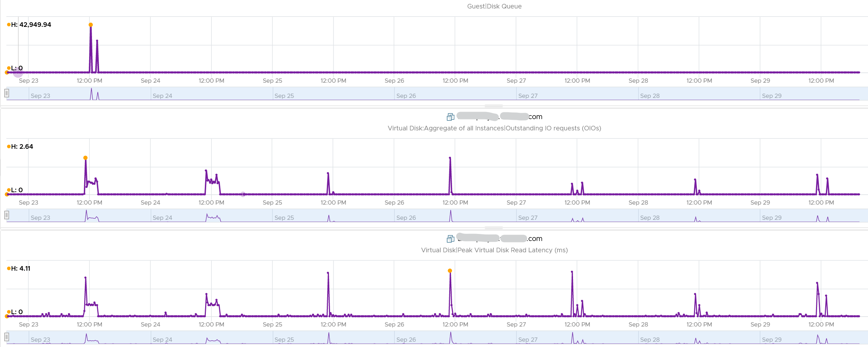The height and width of the screenshot is (347, 868).
Task: Click the splitter between the OIO and Read Latency panels
Action: tap(494, 228)
